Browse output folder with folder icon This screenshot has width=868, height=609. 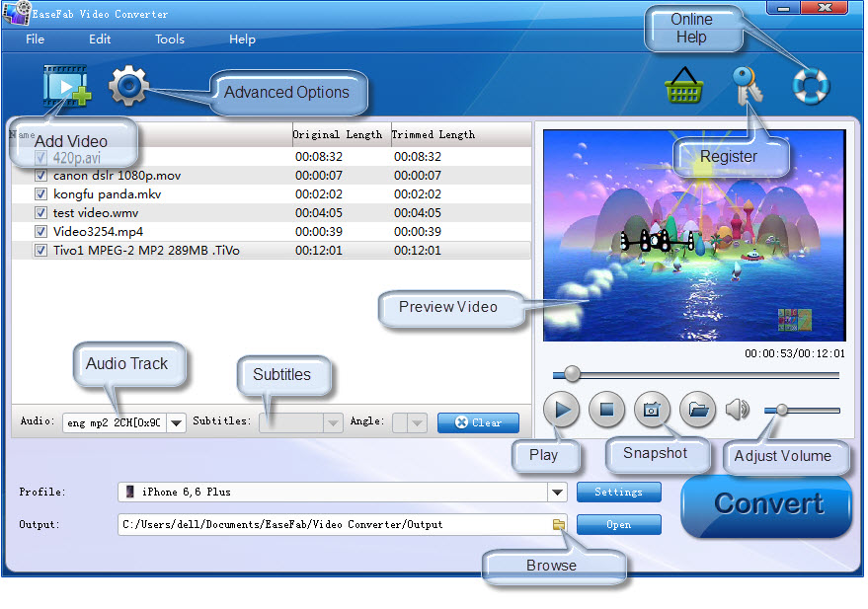(x=559, y=524)
